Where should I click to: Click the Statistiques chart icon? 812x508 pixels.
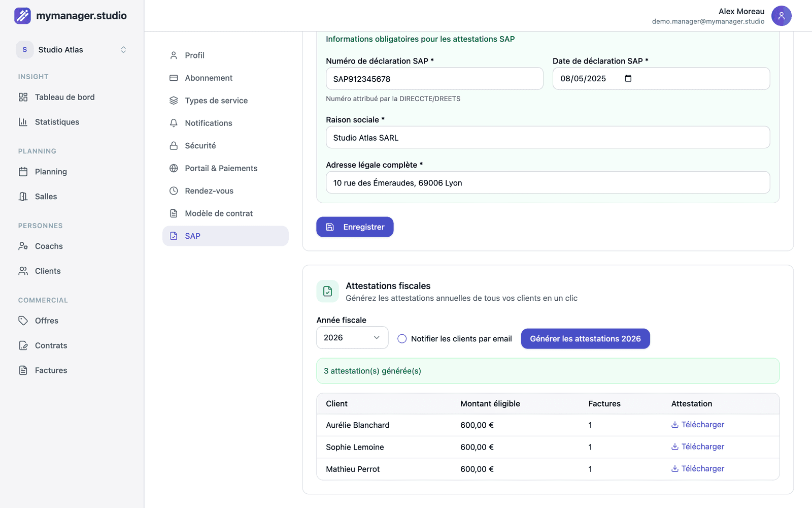[x=23, y=122]
